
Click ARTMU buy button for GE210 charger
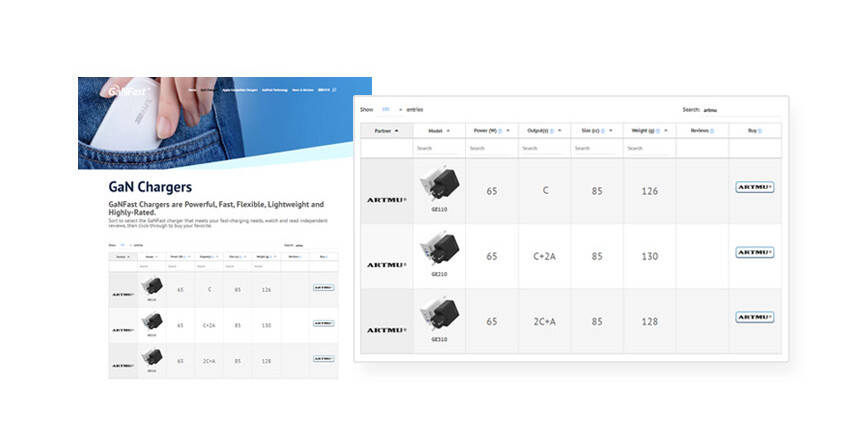point(754,252)
